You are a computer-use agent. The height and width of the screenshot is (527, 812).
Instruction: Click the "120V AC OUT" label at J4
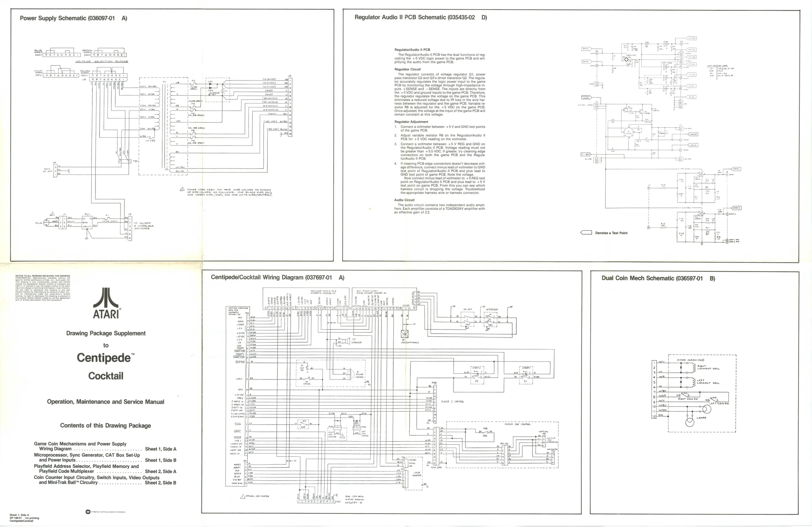(x=48, y=170)
